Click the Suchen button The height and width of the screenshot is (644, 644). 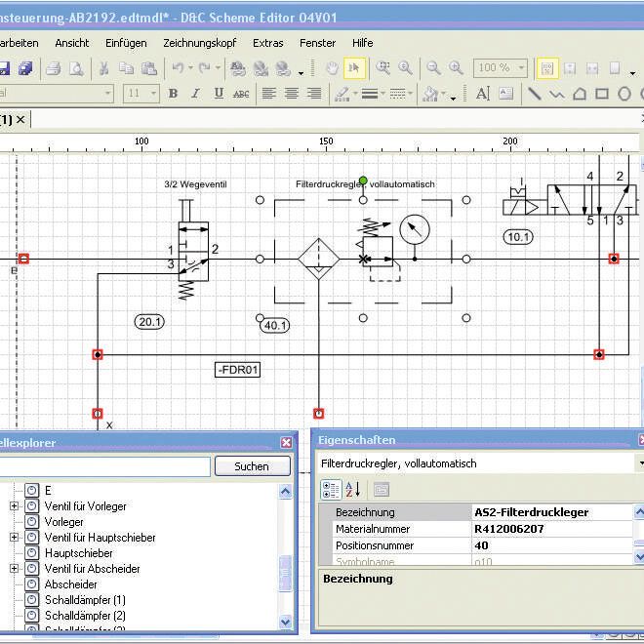(252, 466)
